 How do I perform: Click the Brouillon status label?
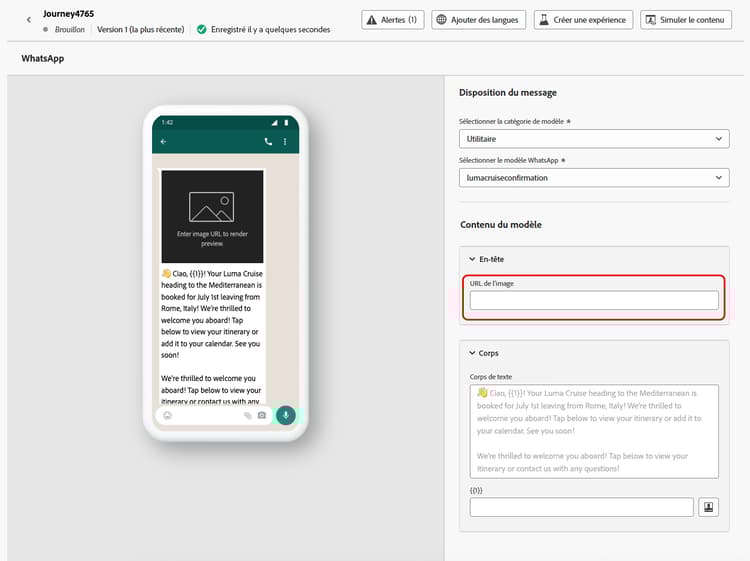click(69, 29)
